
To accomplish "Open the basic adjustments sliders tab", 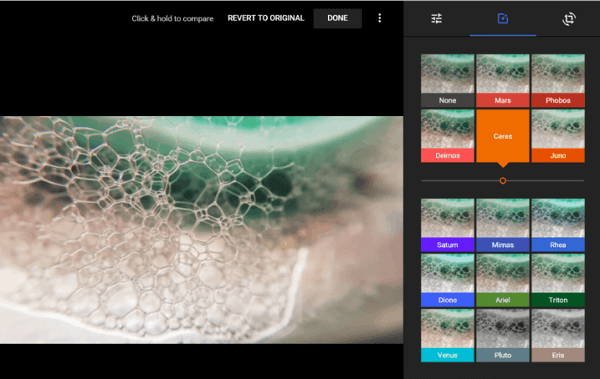I will [x=436, y=18].
